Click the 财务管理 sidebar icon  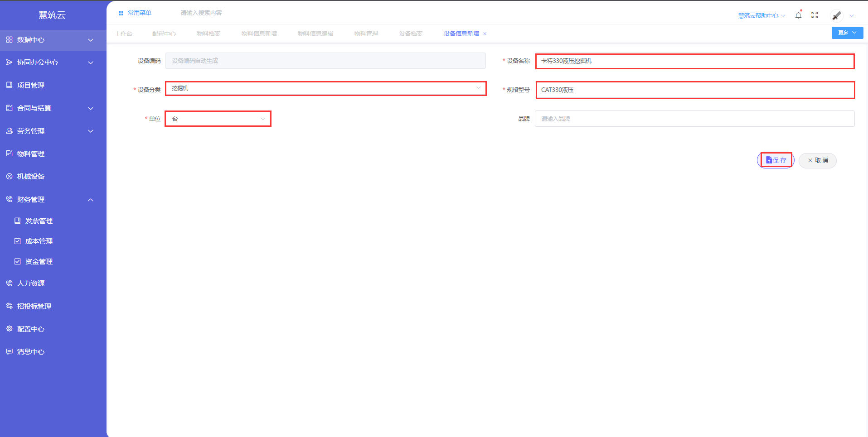[9, 199]
